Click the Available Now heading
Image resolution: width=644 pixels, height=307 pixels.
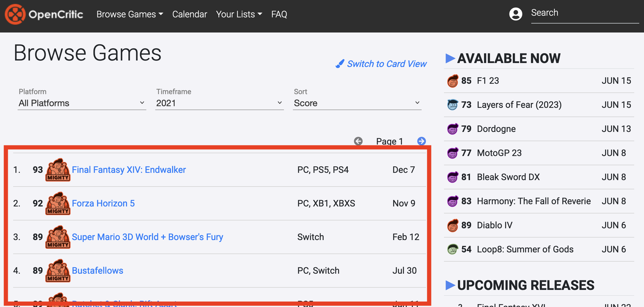[509, 58]
